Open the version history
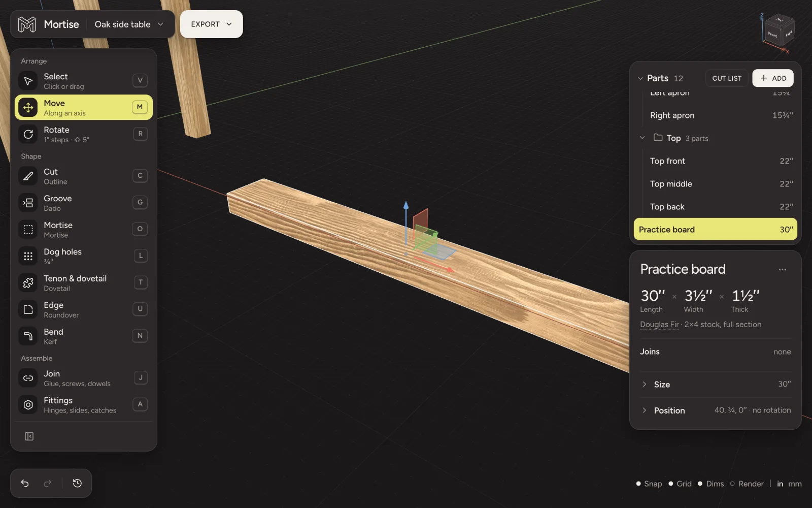812x508 pixels. tap(77, 483)
